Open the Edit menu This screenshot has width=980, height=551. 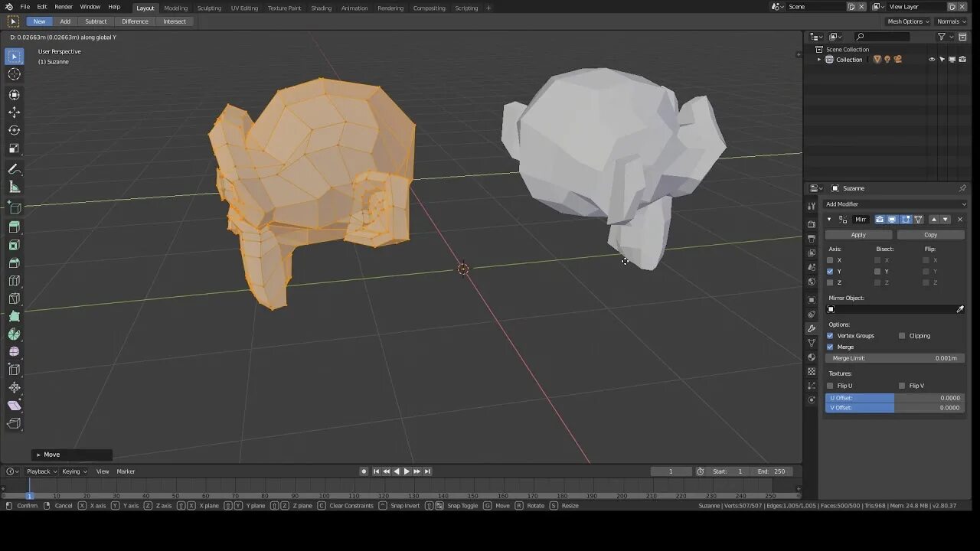[x=42, y=7]
